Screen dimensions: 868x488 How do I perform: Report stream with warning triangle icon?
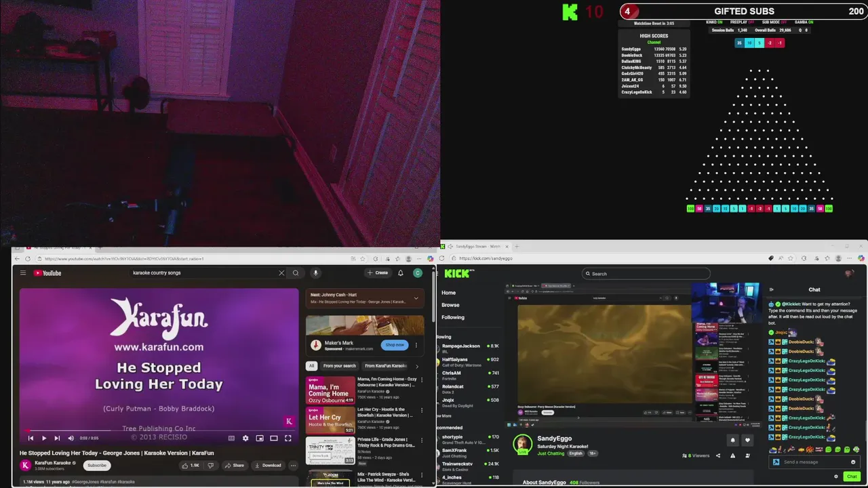click(x=732, y=455)
